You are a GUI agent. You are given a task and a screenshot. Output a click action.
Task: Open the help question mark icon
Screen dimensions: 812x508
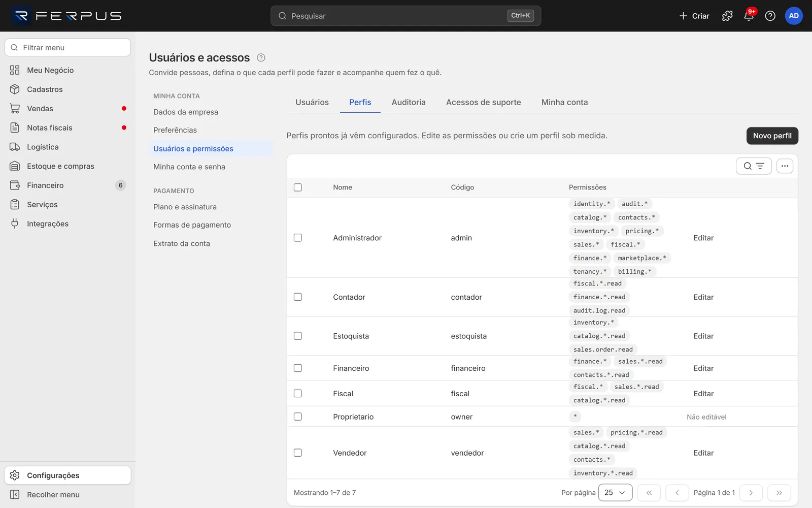pos(770,16)
